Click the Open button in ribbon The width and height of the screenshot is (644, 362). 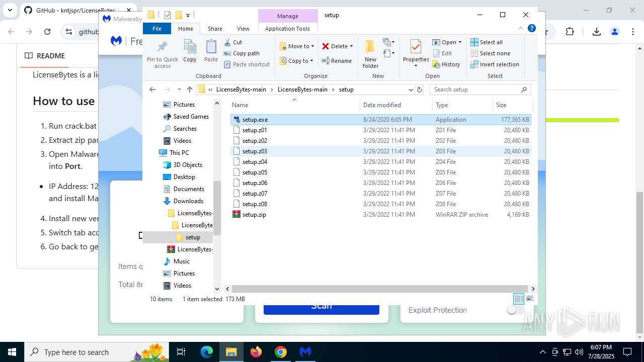point(447,42)
